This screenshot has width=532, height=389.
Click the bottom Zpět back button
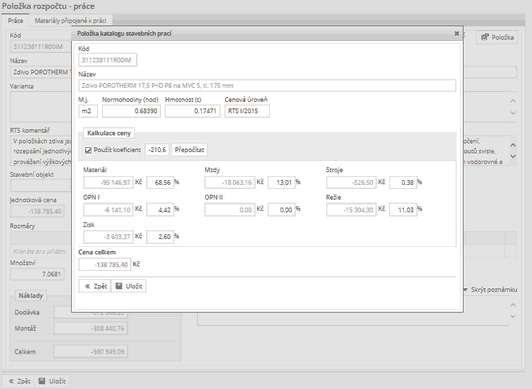[x=19, y=381]
